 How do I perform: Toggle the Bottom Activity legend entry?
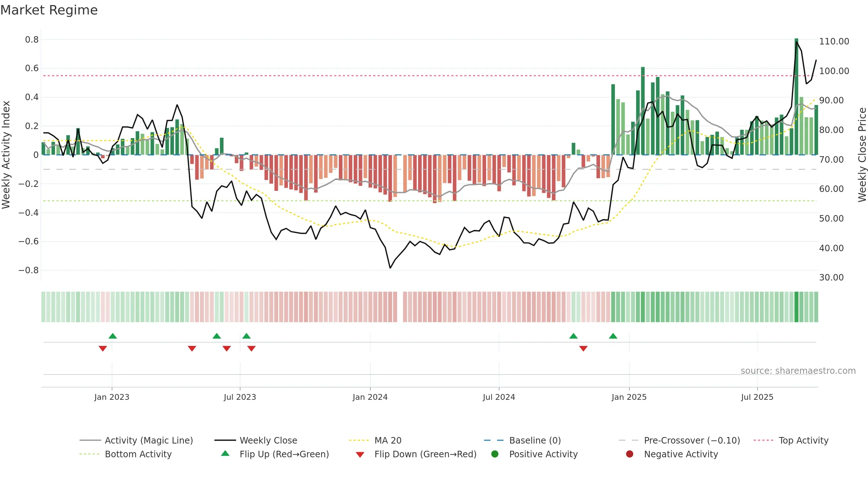[x=125, y=454]
